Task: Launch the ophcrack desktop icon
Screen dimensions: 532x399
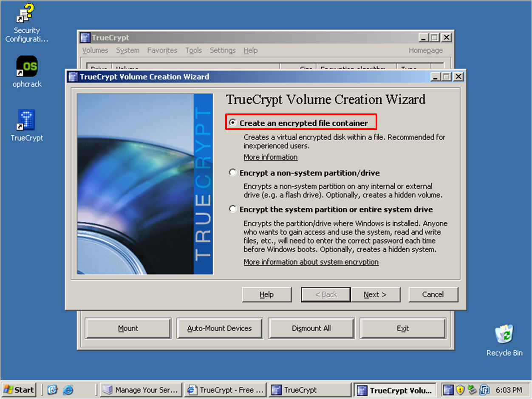Action: click(26, 71)
